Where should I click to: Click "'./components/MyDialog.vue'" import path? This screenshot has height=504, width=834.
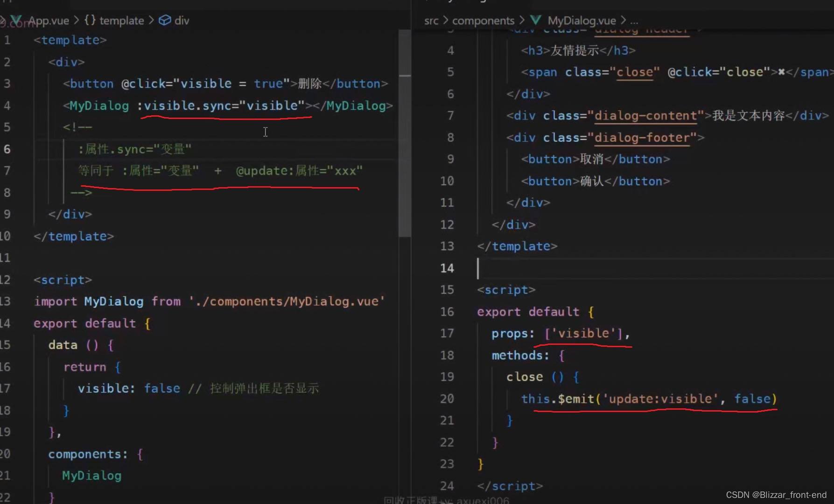pos(287,301)
